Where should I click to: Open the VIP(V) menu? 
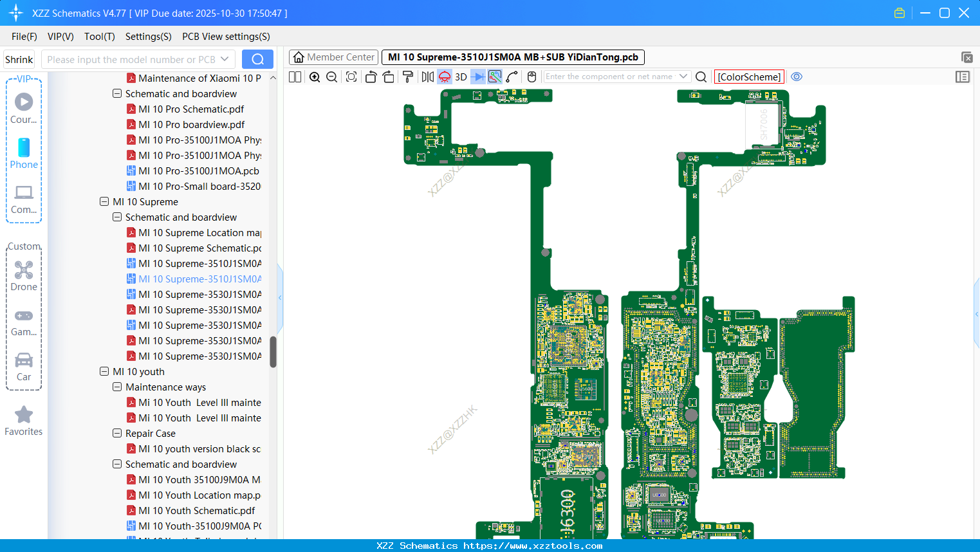pyautogui.click(x=60, y=37)
